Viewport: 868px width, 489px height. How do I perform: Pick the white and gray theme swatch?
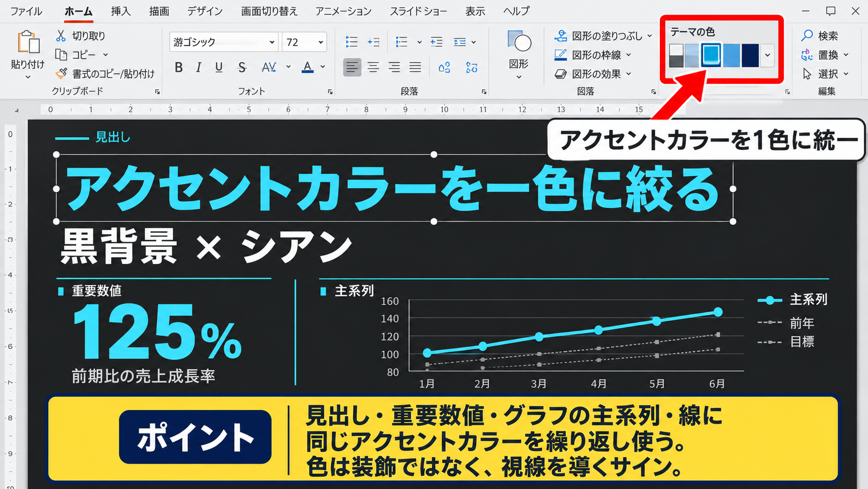click(x=676, y=55)
